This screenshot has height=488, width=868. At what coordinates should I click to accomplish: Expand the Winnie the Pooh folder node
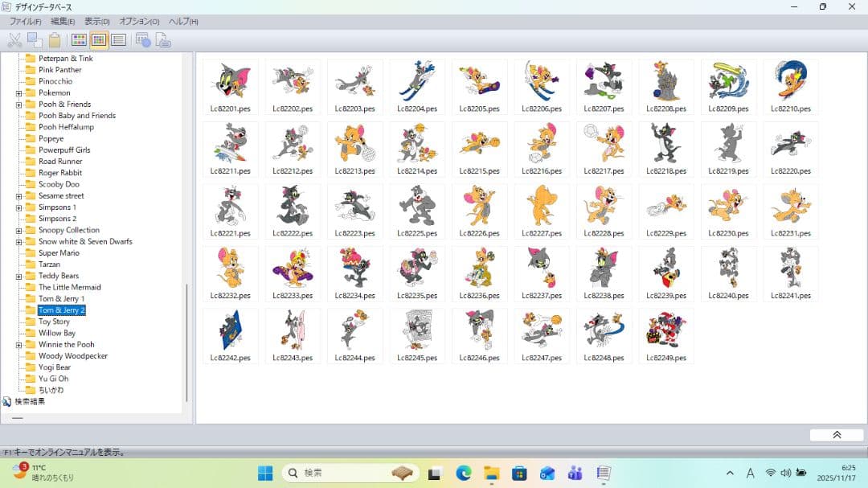click(18, 345)
